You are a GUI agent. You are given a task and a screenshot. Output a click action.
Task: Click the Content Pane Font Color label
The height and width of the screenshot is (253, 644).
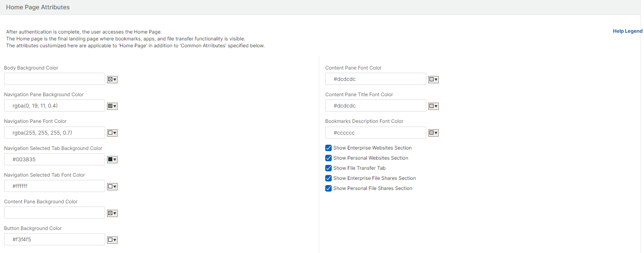coord(354,68)
